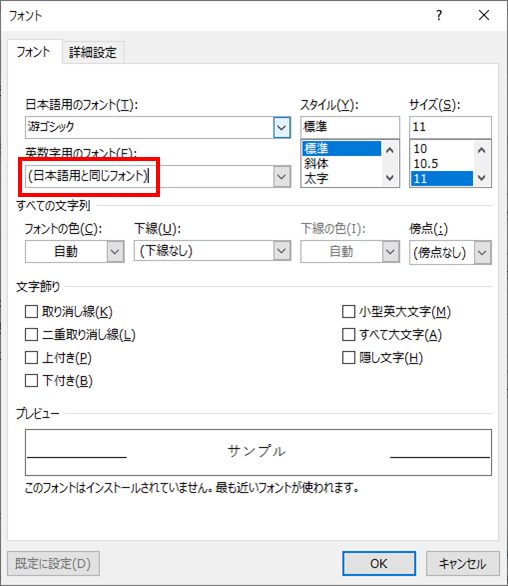Click the style list down arrow
This screenshot has height=586, width=508.
pos(390,178)
